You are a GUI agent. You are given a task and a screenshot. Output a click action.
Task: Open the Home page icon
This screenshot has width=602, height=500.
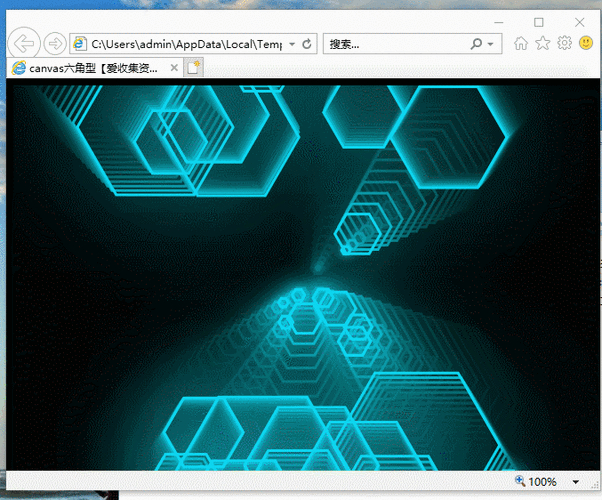(521, 43)
